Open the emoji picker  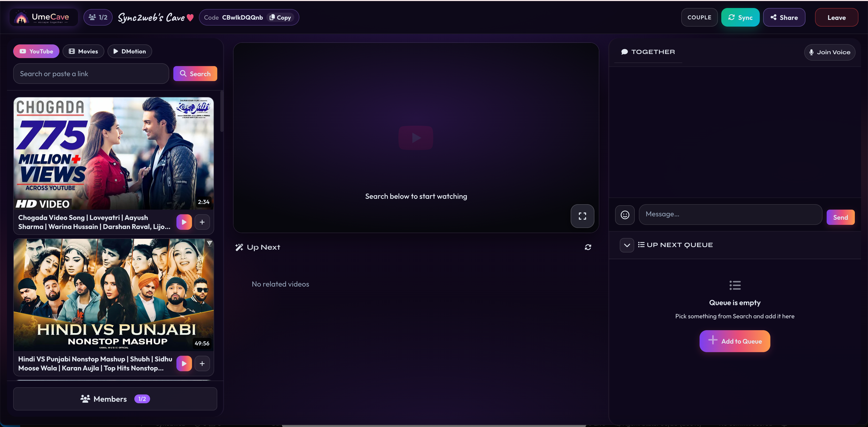tap(625, 215)
